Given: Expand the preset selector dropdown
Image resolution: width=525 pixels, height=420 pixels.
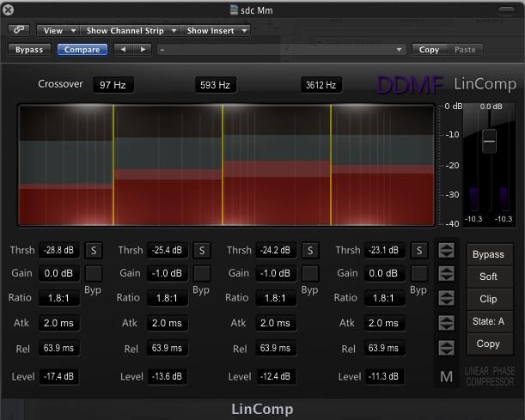Looking at the screenshot, I should (282, 50).
